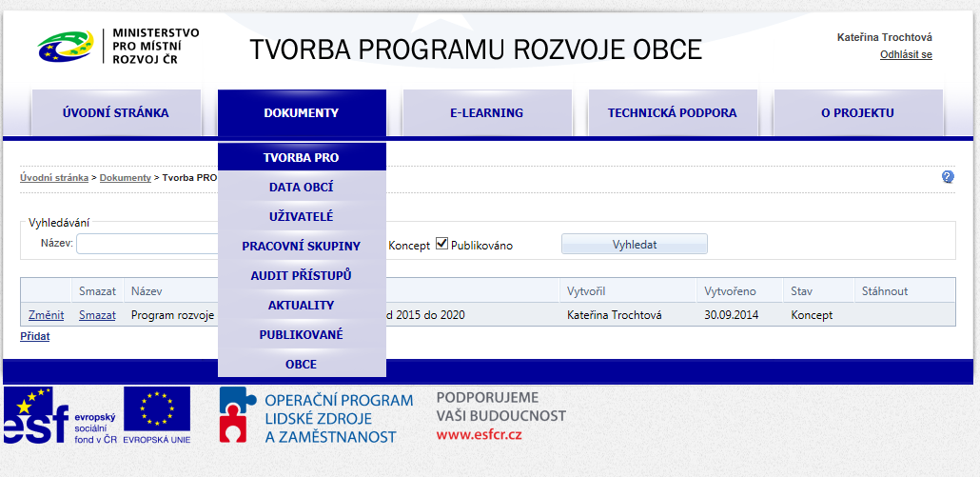
Task: Click the Koncept status cell in the table
Action: [812, 315]
